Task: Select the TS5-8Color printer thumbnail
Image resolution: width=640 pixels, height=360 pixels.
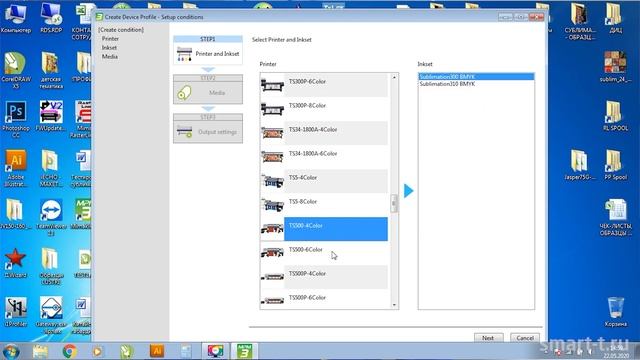Action: 272,205
